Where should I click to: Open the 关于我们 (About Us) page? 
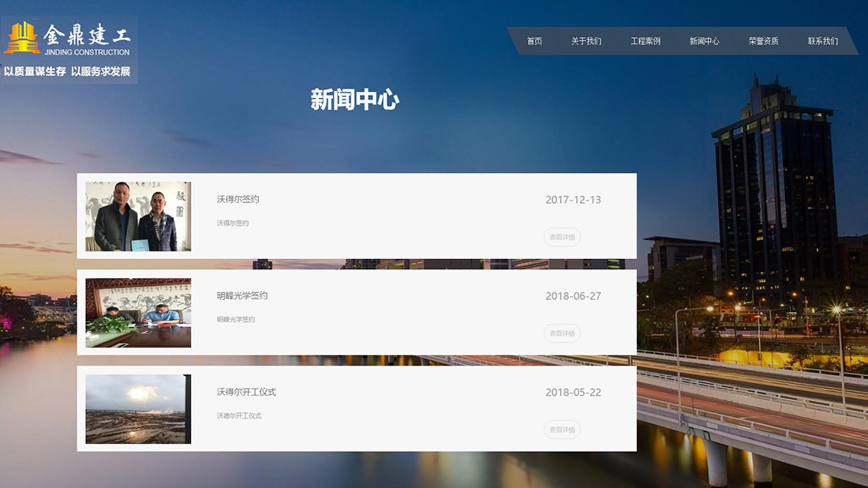pos(586,40)
